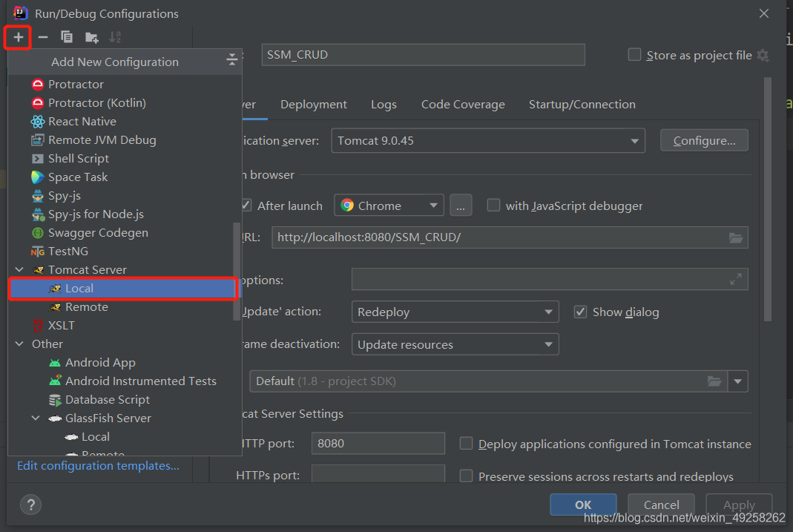Click the expand icon in the VM options field

736,279
